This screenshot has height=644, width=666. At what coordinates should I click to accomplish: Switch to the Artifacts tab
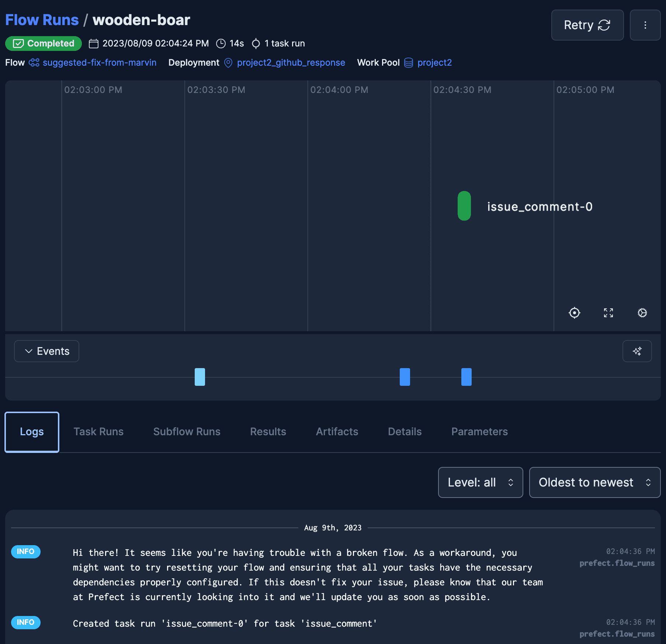[337, 432]
